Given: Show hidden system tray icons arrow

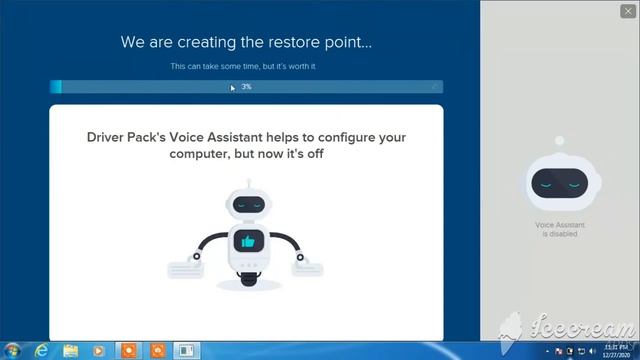Looking at the screenshot, I should click(x=547, y=351).
